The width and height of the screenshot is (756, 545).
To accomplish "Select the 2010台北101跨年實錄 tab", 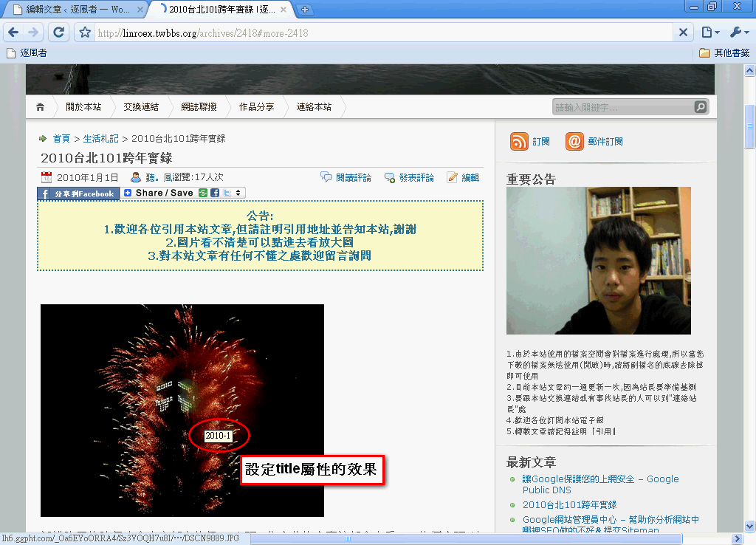I will (221, 9).
